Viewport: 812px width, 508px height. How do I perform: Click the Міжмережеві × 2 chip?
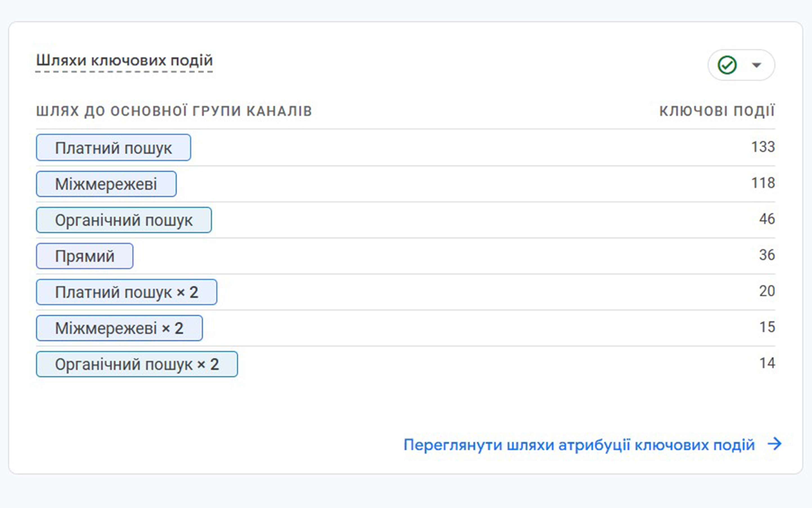click(119, 328)
